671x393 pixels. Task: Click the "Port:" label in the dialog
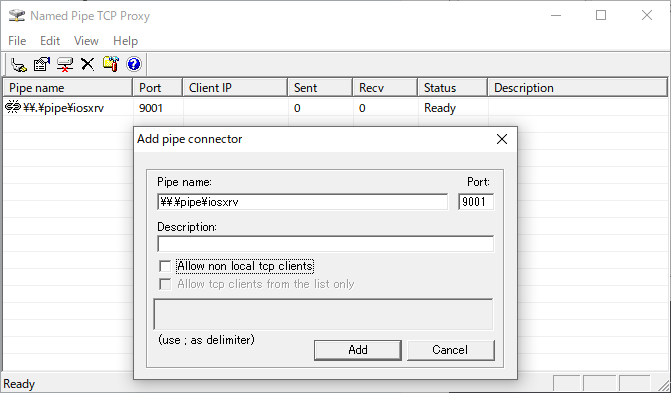coord(478,182)
